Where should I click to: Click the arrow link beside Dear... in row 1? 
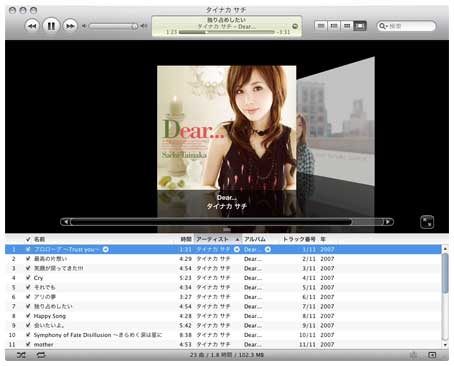point(268,249)
